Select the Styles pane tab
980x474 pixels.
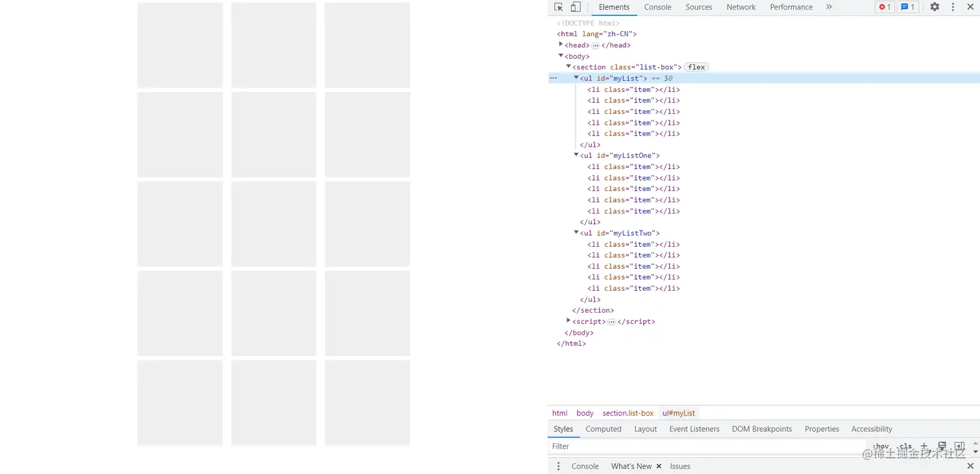pos(563,429)
